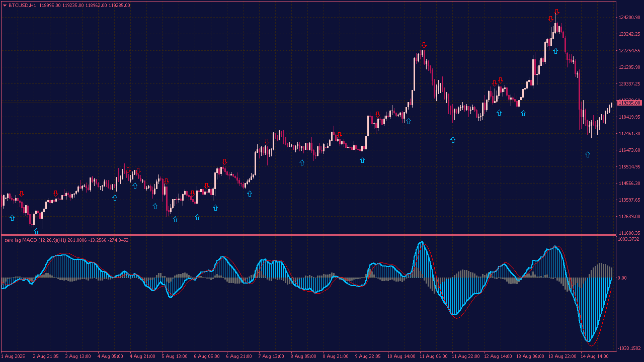This screenshot has height=362, width=644.
Task: Click the lowest blue buy arrow on the chart
Action: [36, 231]
